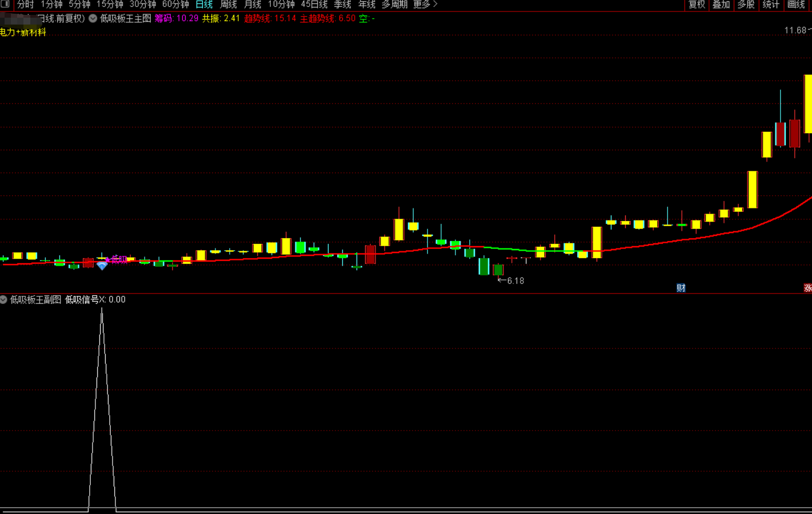Click the 低吸板王副图 indicator name

tap(35, 299)
